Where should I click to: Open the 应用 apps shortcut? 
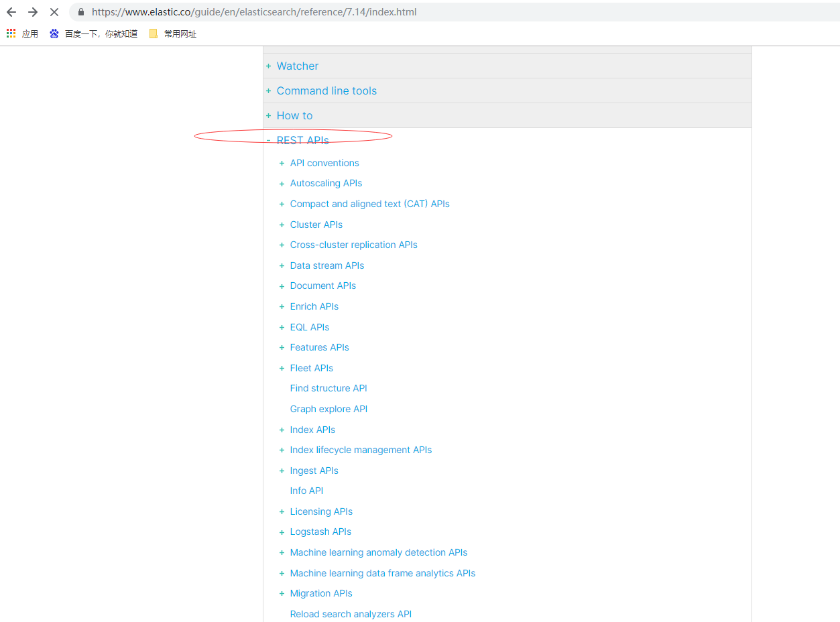tap(22, 34)
